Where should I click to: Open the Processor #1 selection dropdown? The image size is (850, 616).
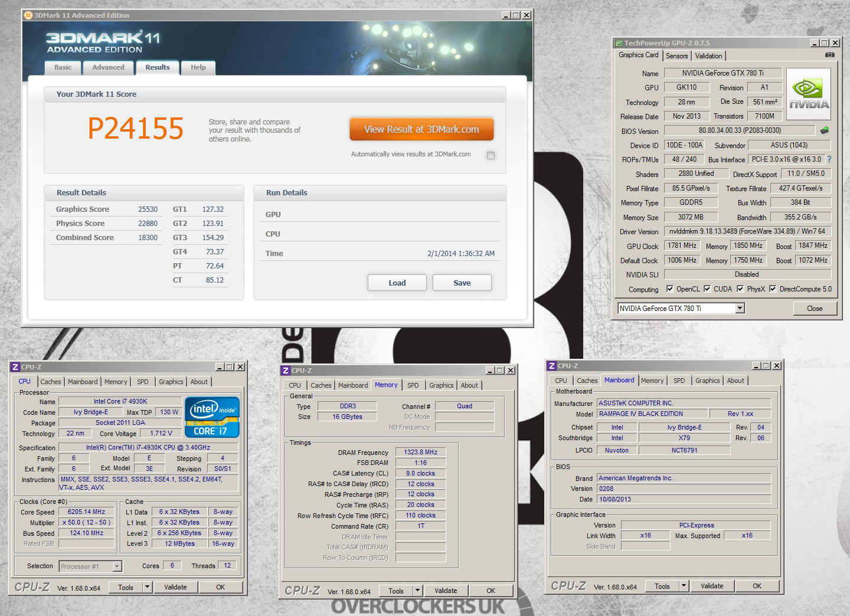coord(117,566)
